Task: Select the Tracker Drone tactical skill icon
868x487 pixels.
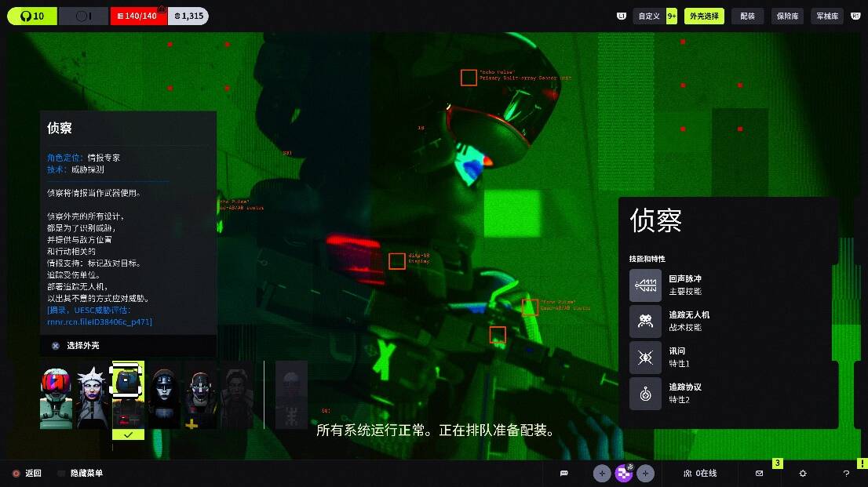Action: click(x=645, y=322)
